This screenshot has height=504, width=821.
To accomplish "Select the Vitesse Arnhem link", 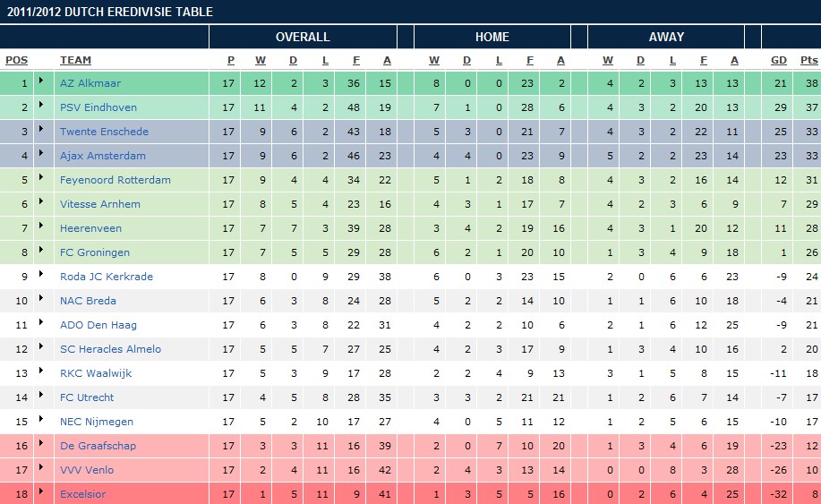I will pos(100,204).
